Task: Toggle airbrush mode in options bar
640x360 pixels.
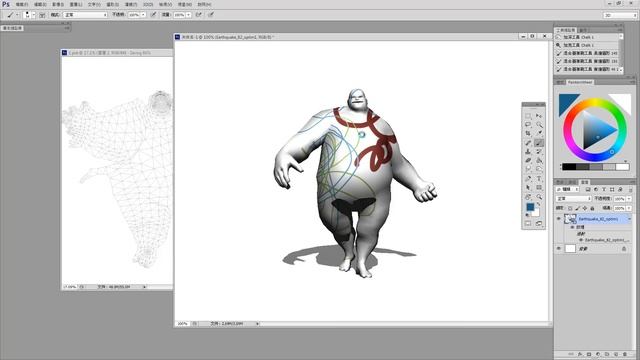Action: pos(198,15)
